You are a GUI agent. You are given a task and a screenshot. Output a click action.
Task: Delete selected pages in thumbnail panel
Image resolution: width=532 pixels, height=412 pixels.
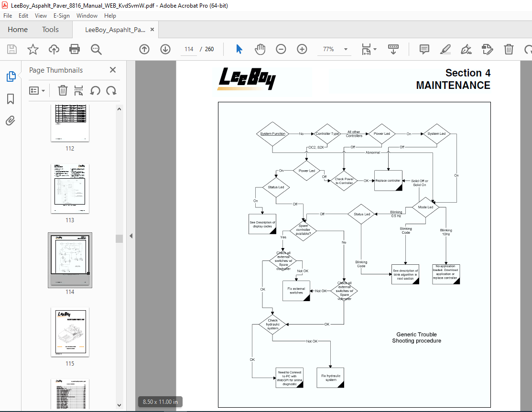click(63, 91)
